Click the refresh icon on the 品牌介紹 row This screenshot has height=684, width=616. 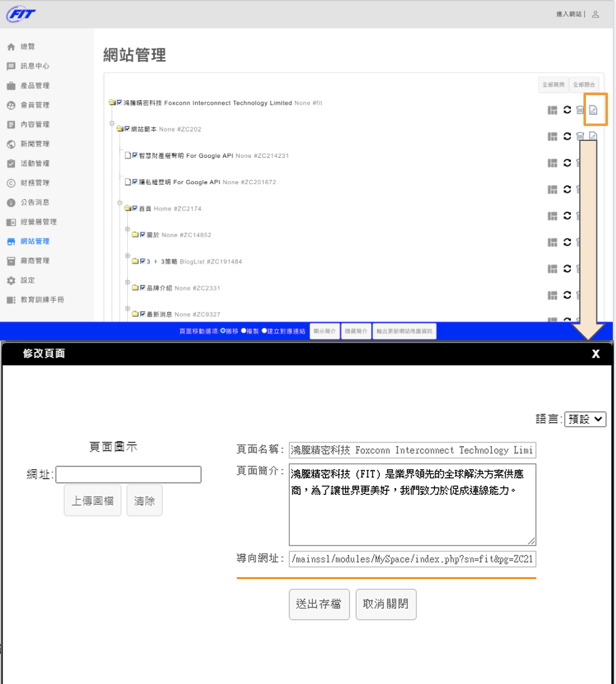pyautogui.click(x=567, y=295)
